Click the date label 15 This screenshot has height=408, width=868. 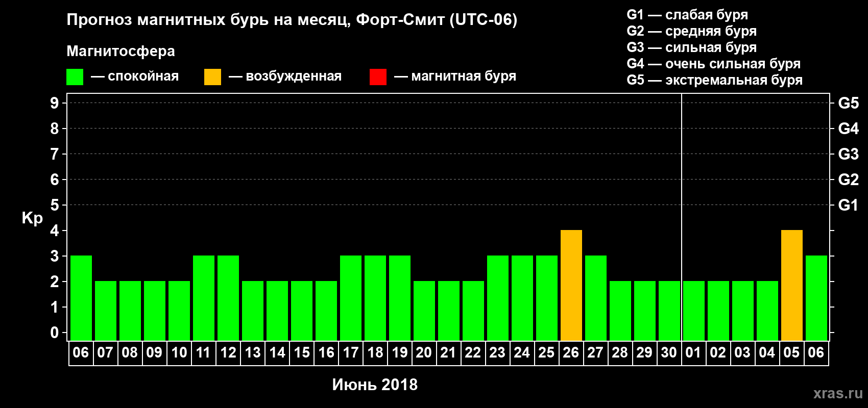click(302, 352)
